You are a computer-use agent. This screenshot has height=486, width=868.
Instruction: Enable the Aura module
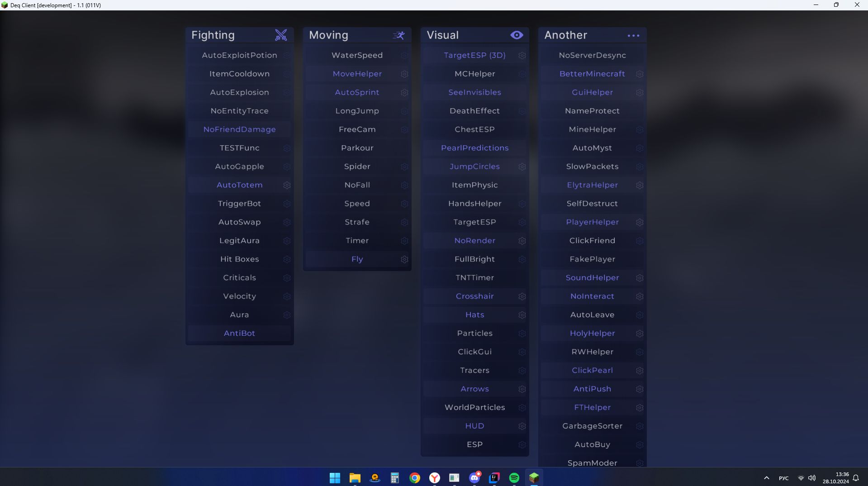[x=239, y=315]
